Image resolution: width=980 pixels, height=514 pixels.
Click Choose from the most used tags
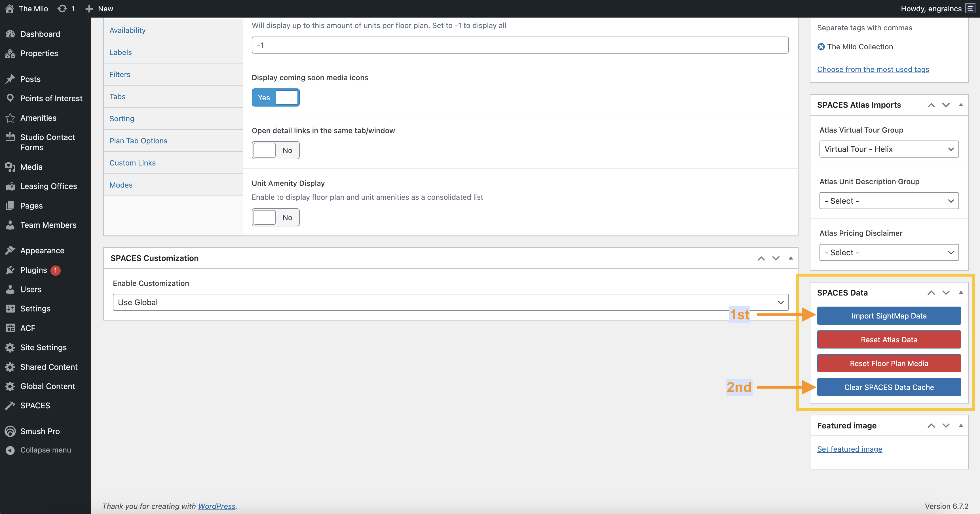click(x=873, y=69)
